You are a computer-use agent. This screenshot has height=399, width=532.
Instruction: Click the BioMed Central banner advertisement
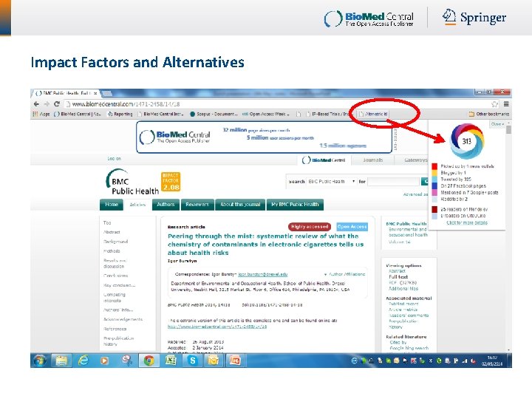click(264, 137)
